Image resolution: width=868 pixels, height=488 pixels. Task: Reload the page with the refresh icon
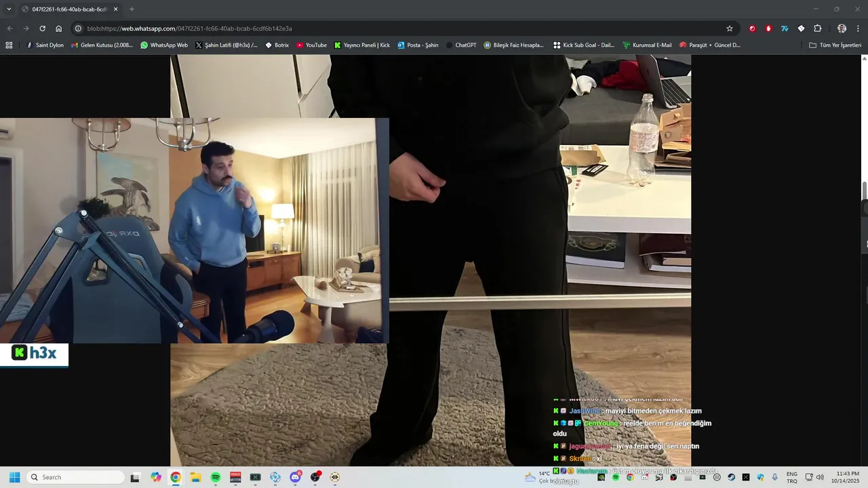(42, 28)
